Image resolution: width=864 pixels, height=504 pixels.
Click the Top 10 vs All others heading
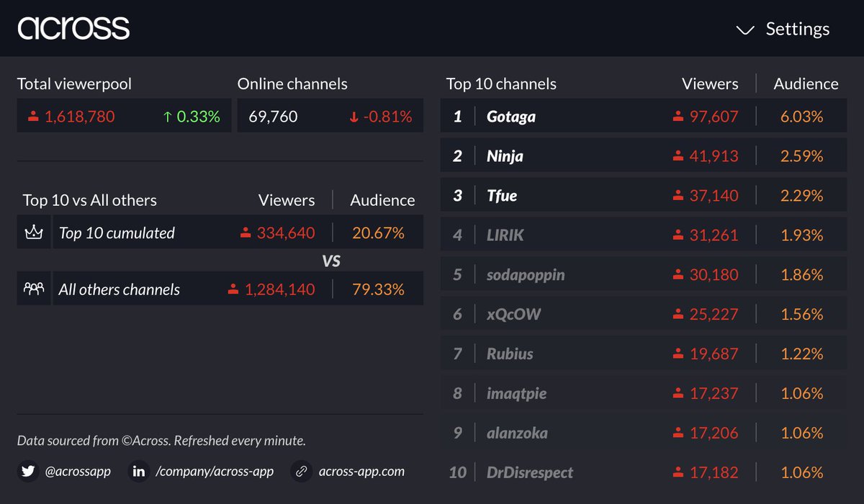[90, 200]
